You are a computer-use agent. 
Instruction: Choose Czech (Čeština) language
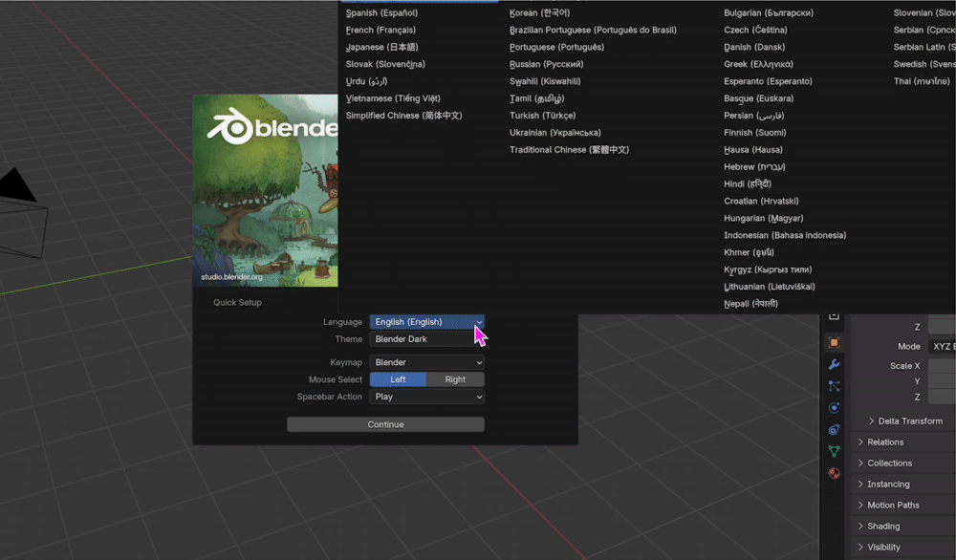pos(755,30)
